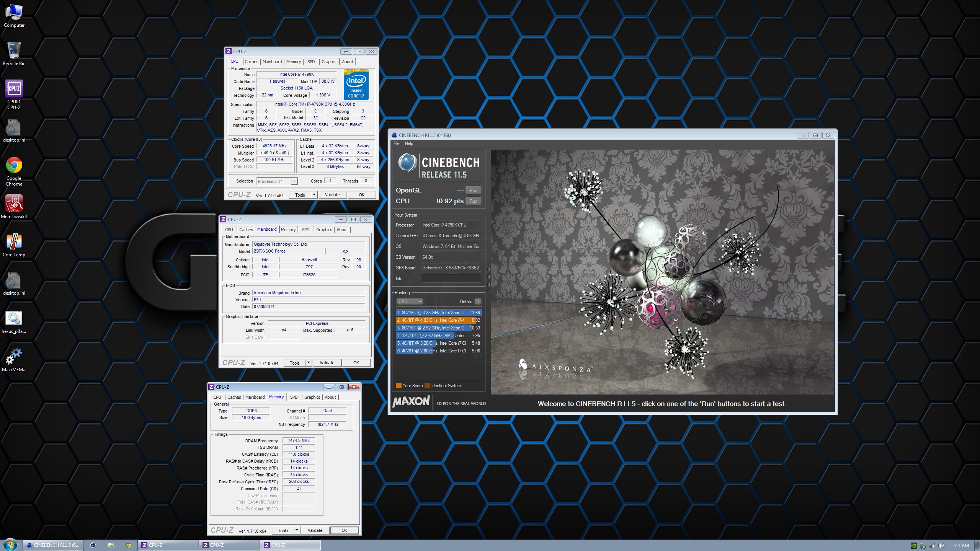Open the taskbar clock showing 2:17 AM
This screenshot has width=980, height=551.
tap(960, 546)
